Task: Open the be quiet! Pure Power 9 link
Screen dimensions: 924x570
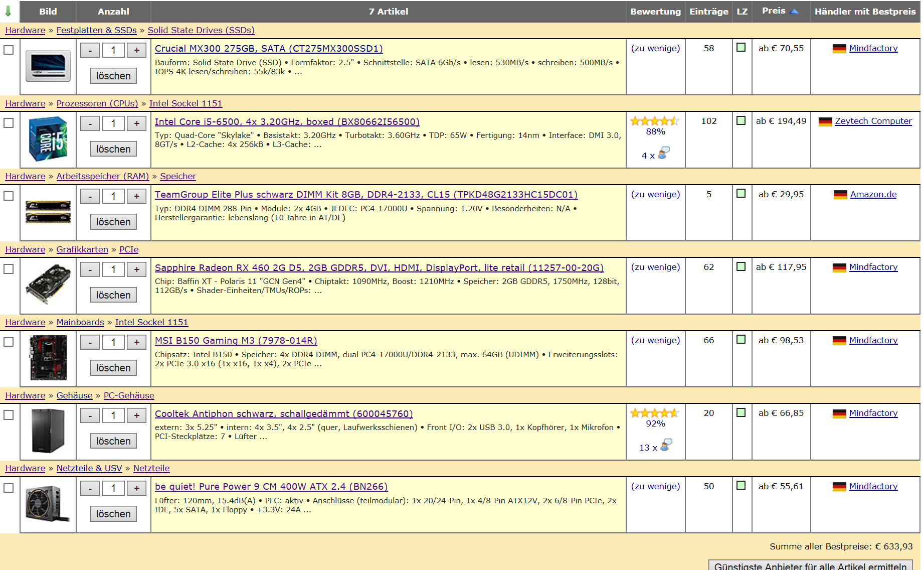Action: tap(271, 487)
